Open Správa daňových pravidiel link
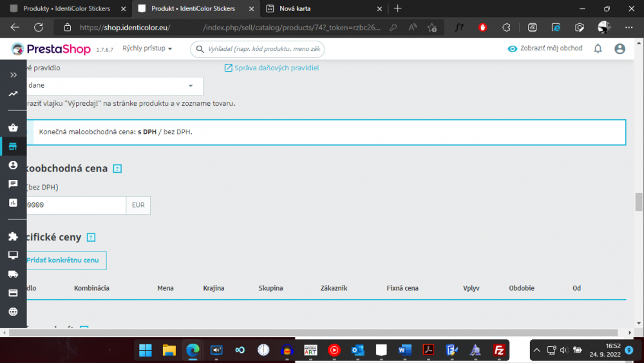Viewport: 644px width, 363px height. coord(272,68)
